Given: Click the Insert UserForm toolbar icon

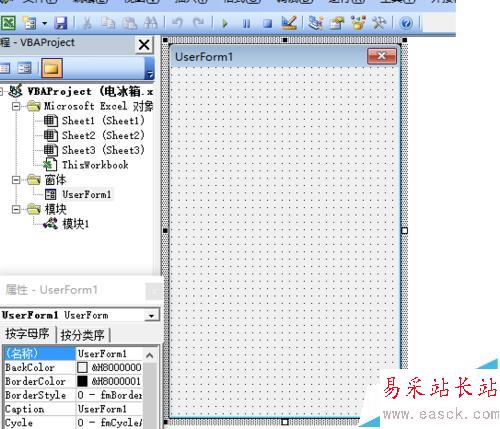Looking at the screenshot, I should click(x=29, y=23).
